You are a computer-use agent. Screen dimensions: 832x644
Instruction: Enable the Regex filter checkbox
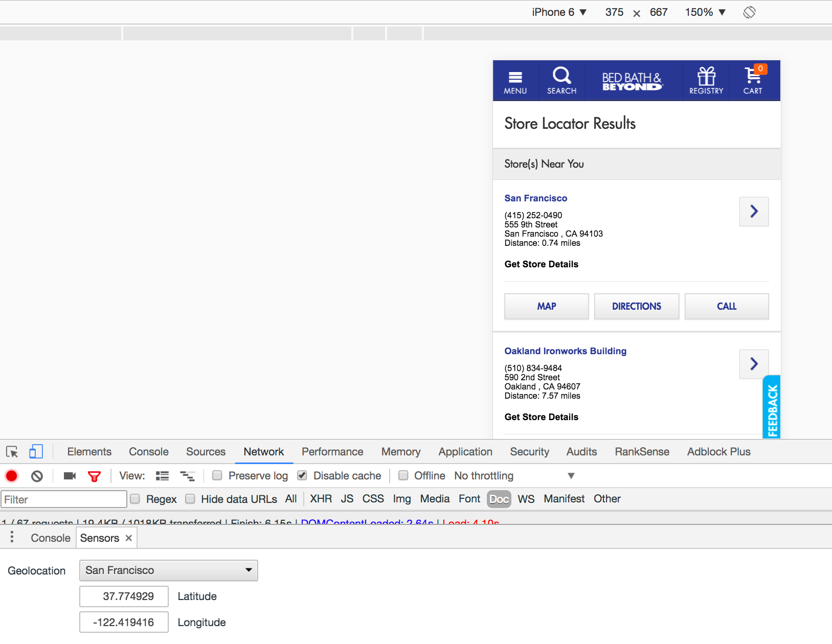click(135, 498)
